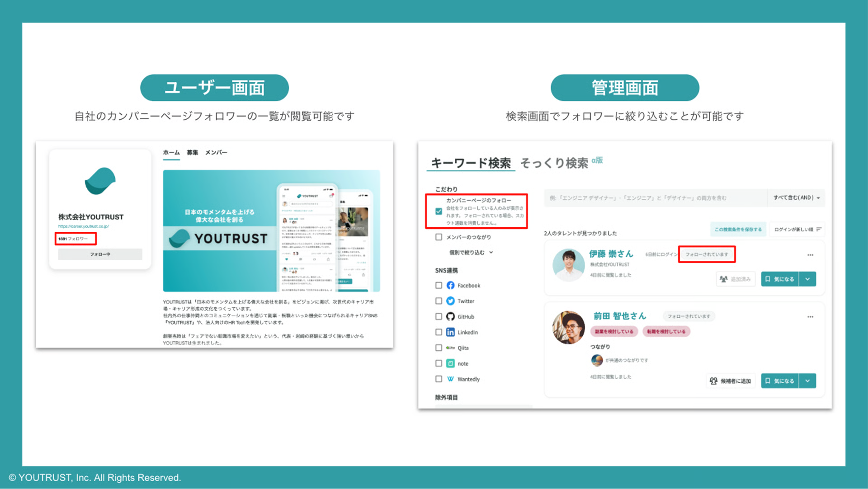Click the Wantedly W icon under SNS連携
868x489 pixels.
(x=450, y=379)
